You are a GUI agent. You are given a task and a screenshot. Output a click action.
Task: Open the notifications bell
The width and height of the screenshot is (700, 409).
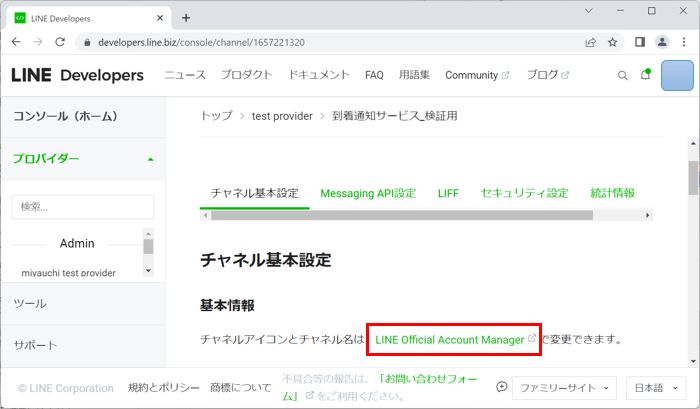pyautogui.click(x=646, y=74)
